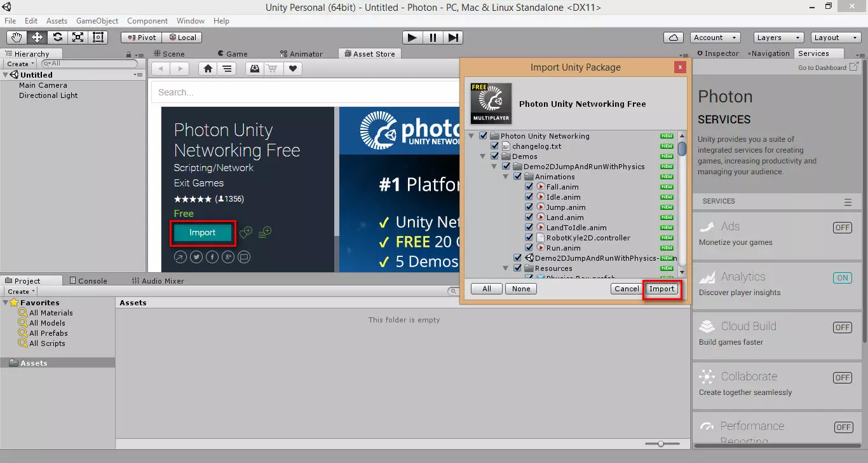868x463 pixels.
Task: Adjust the Project panel zoom slider
Action: click(x=660, y=445)
